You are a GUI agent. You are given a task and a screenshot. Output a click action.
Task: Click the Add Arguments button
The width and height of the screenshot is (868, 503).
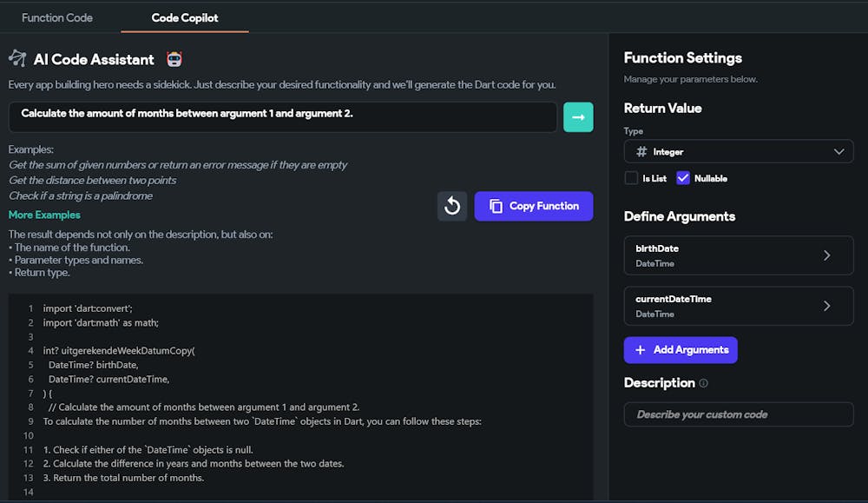pyautogui.click(x=681, y=350)
